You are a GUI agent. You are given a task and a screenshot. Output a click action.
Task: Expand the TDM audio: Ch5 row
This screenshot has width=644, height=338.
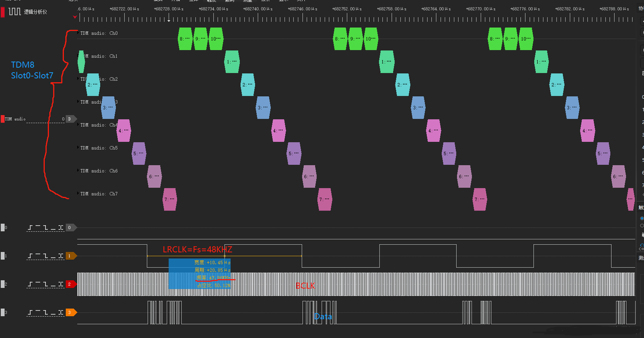(x=78, y=148)
